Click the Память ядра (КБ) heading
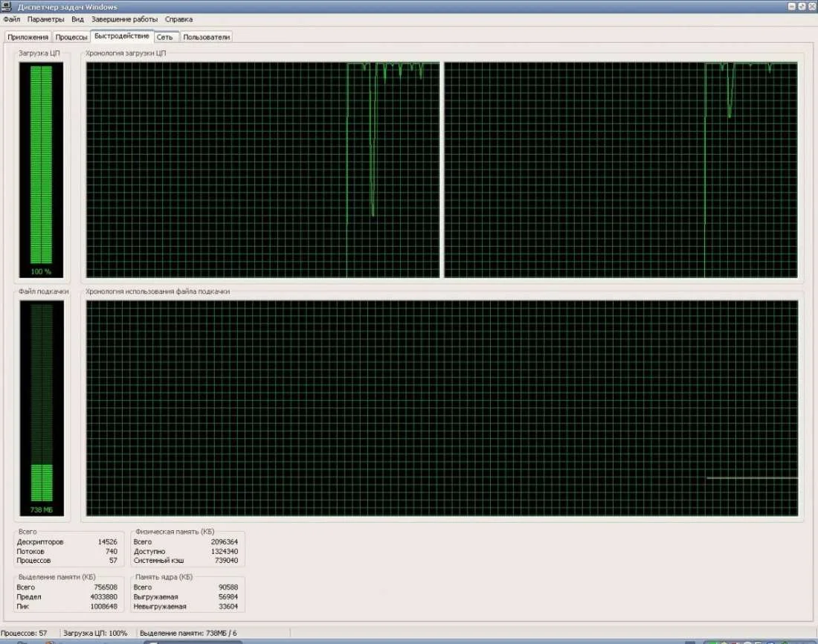This screenshot has height=644, width=818. 164,576
